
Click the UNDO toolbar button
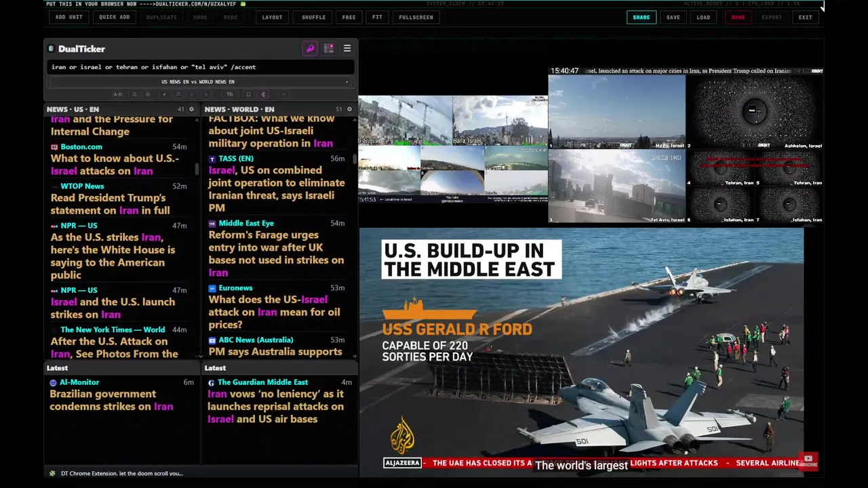point(200,17)
